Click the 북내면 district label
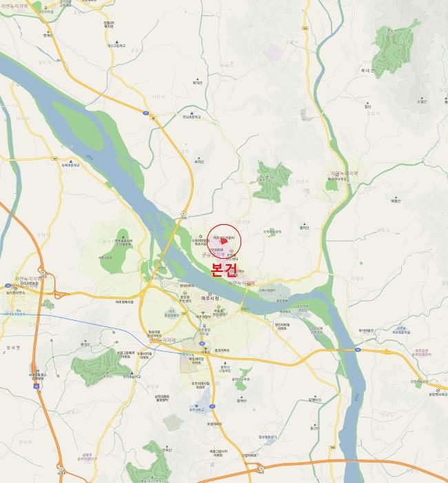The image size is (448, 483). click(x=367, y=70)
